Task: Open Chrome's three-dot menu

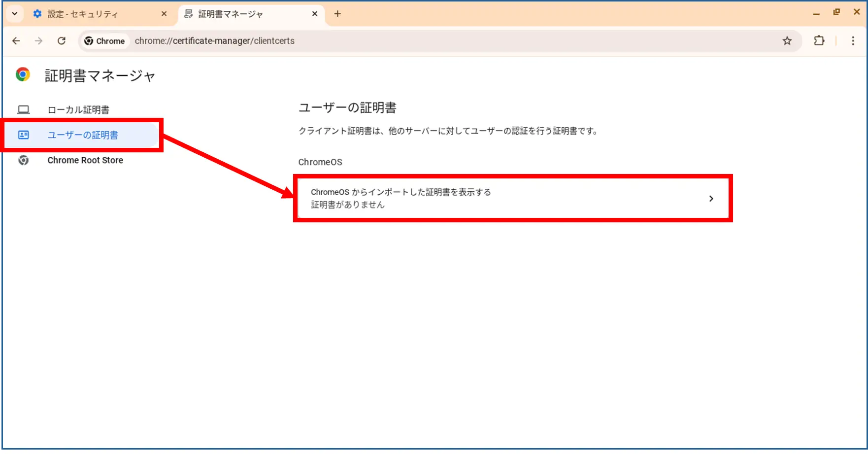Action: click(x=853, y=41)
